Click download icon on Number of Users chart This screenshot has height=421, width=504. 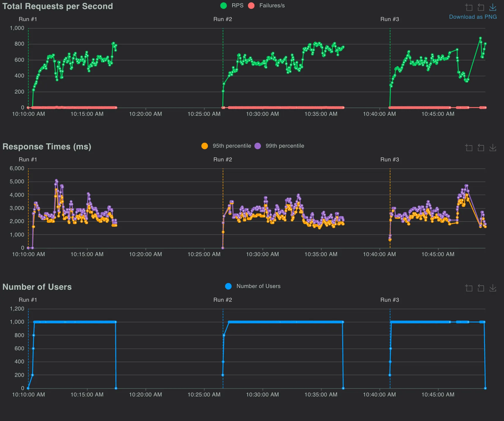point(493,288)
